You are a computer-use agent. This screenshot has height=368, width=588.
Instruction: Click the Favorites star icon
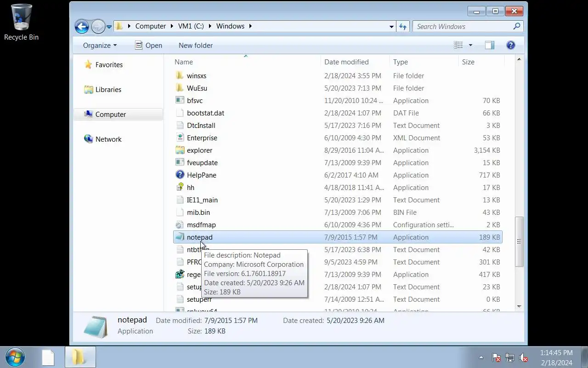click(88, 64)
